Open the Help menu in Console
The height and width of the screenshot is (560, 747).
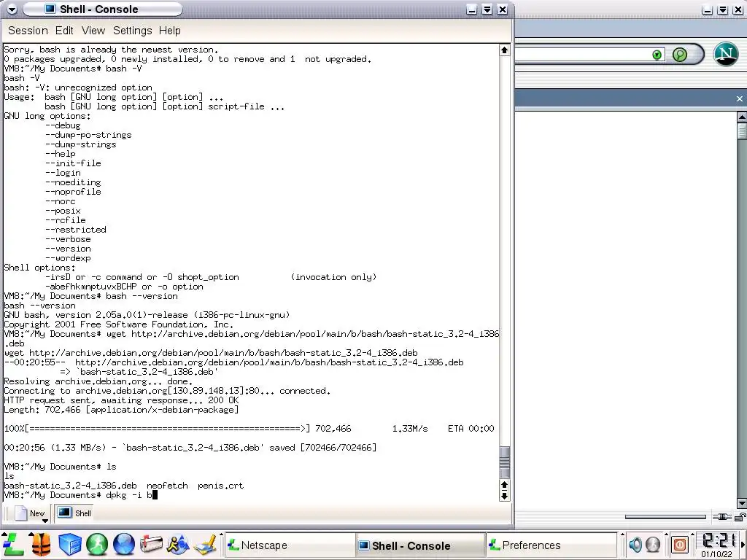pos(169,31)
